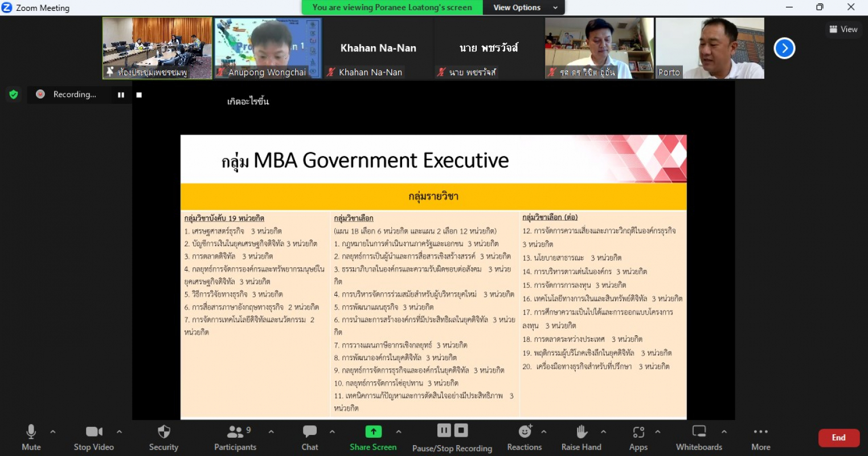Pause recording beside Recording indicator
868x456 pixels.
click(121, 95)
